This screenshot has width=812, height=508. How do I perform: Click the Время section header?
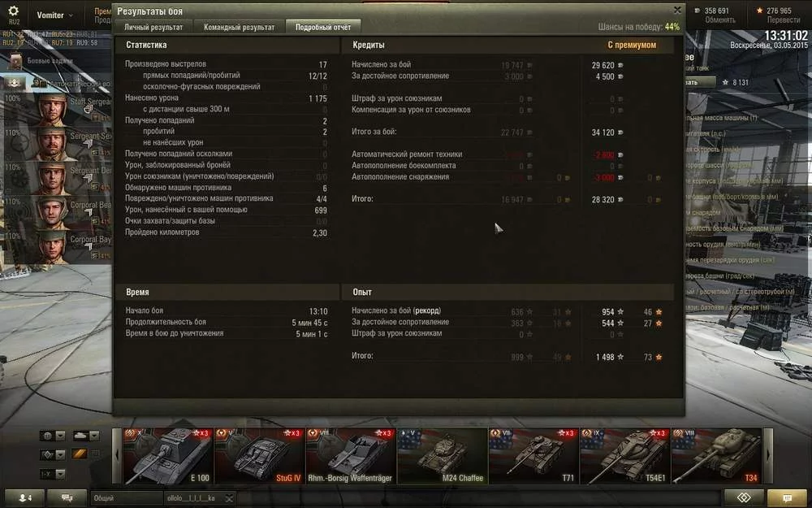coord(137,293)
